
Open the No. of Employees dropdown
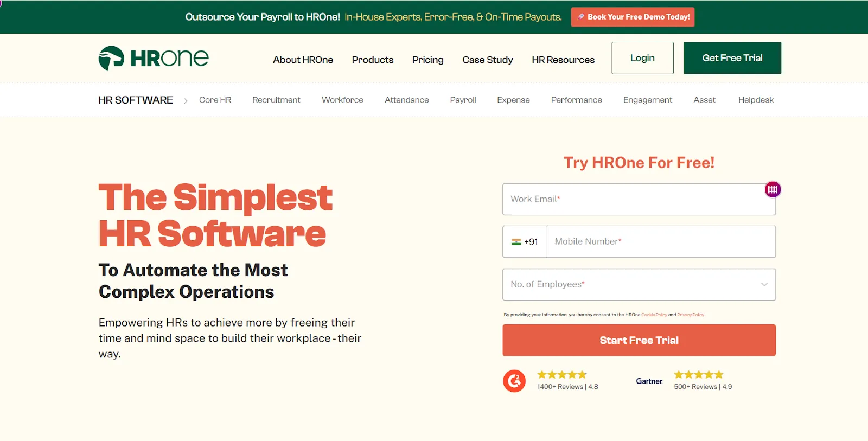[x=639, y=284]
